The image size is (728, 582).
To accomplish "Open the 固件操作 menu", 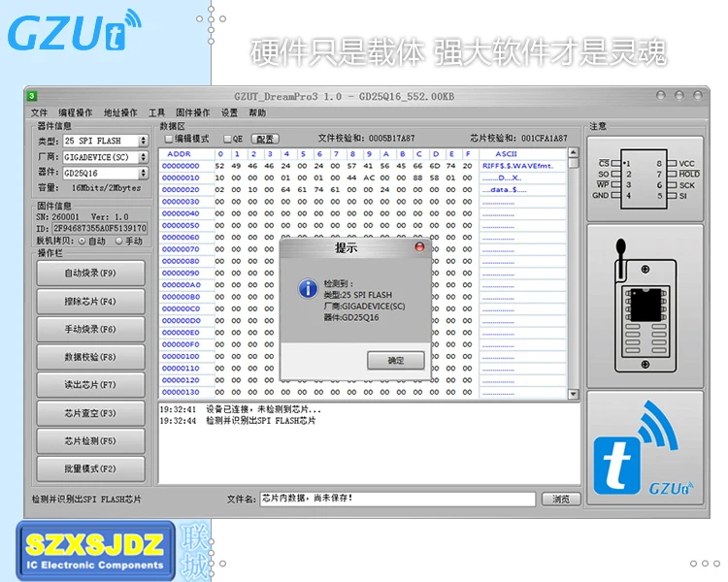I will (x=193, y=113).
